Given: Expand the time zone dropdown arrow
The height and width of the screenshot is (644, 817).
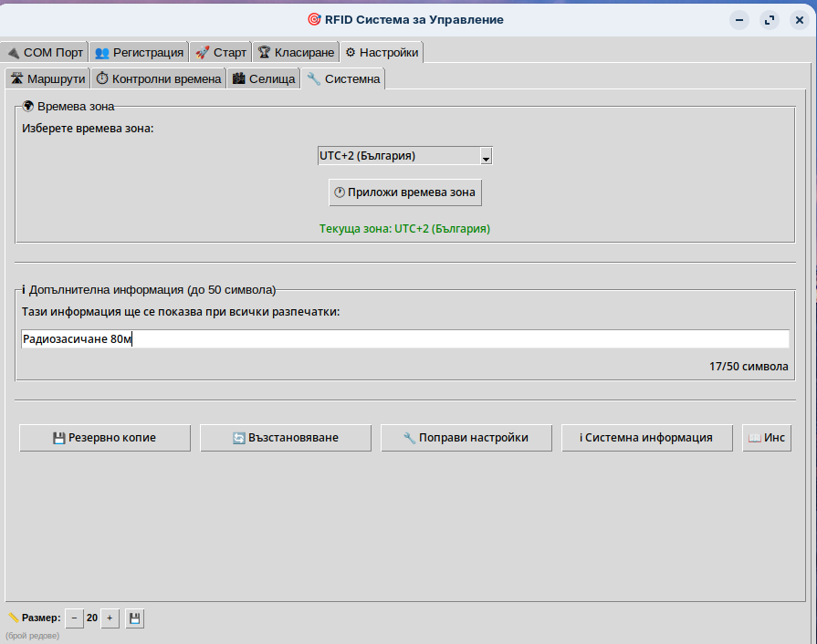Looking at the screenshot, I should 486,156.
